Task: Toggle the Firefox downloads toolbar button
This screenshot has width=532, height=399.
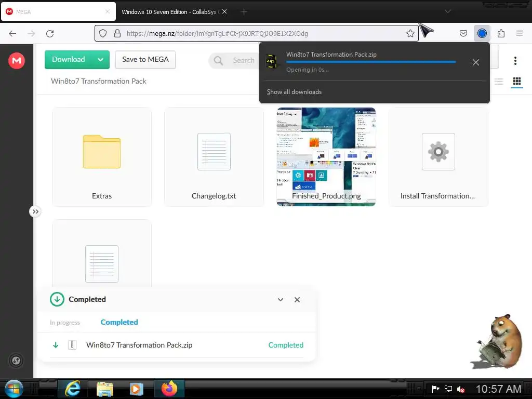Action: (x=482, y=33)
